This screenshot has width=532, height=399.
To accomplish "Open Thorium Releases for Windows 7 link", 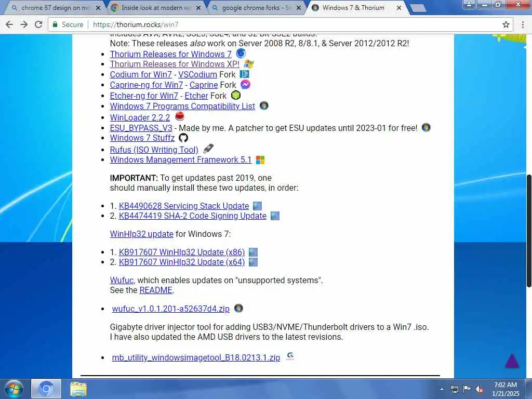I will 170,54.
